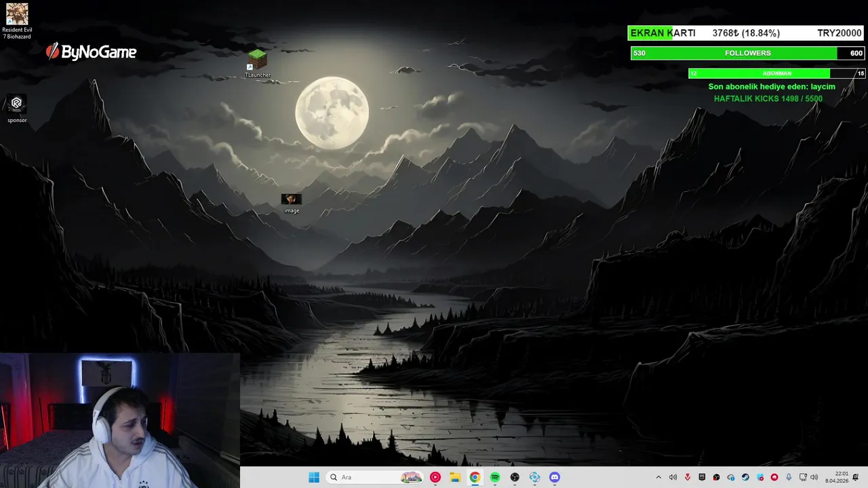Open the red chat bubble tray icon
This screenshot has height=488, width=868.
click(774, 477)
